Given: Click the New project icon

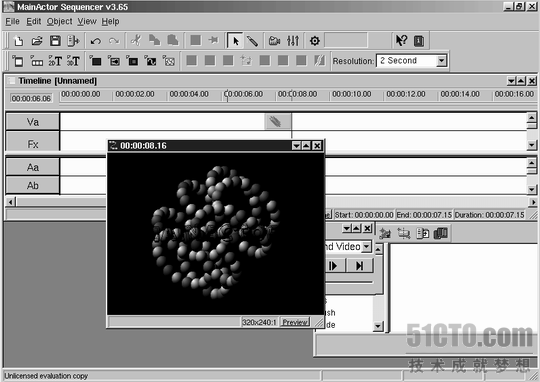Looking at the screenshot, I should pos(18,41).
